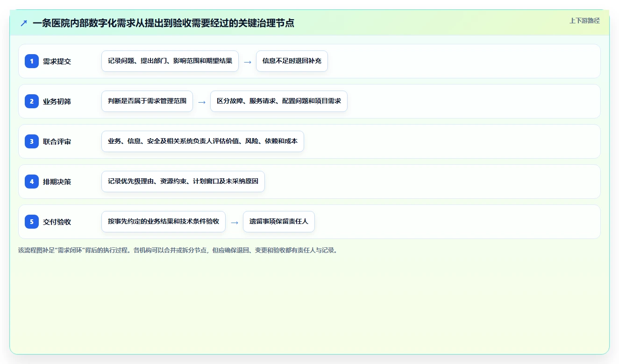Click the 按事先约定的业务结果 node box

[x=164, y=222]
